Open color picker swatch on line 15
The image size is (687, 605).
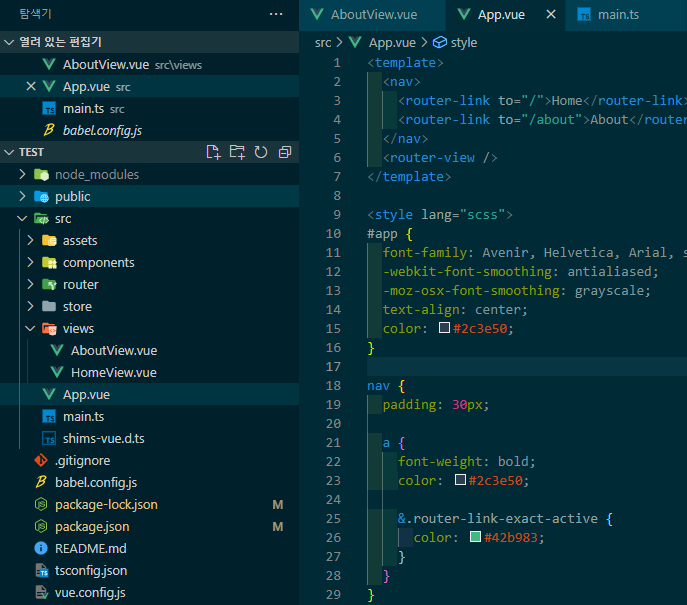(x=444, y=328)
